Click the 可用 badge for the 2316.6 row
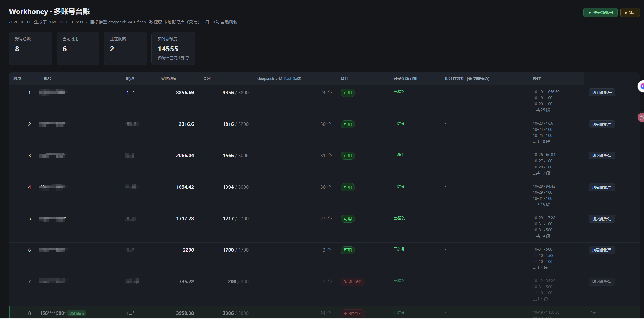This screenshot has height=319, width=644. point(348,124)
